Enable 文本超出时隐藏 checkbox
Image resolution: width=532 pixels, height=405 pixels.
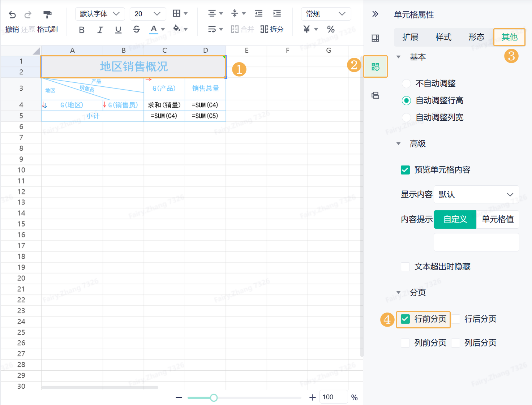coord(405,267)
